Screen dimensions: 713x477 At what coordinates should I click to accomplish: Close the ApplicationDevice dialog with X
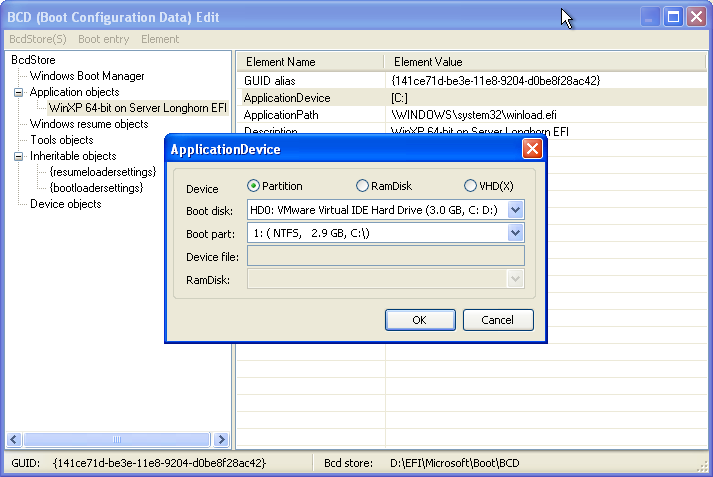(x=532, y=149)
